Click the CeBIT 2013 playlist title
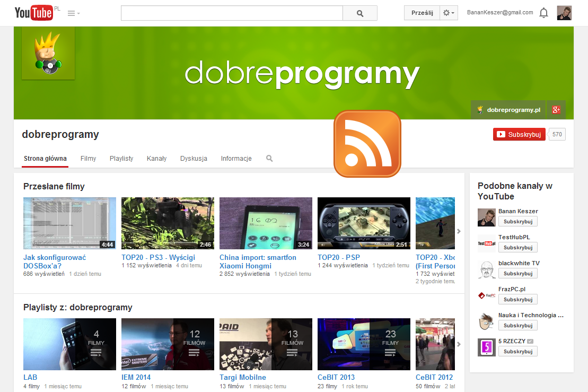The height and width of the screenshot is (392, 588). point(336,377)
